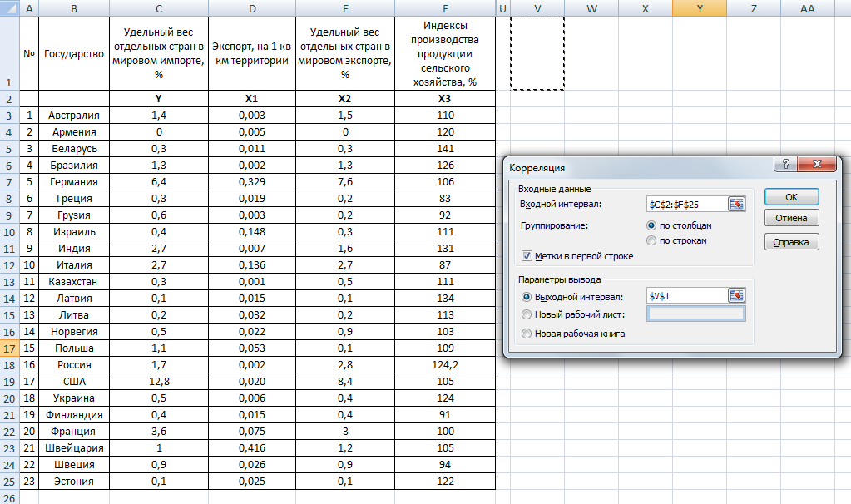851x504 pixels.
Task: Select column C header
Action: [159, 8]
